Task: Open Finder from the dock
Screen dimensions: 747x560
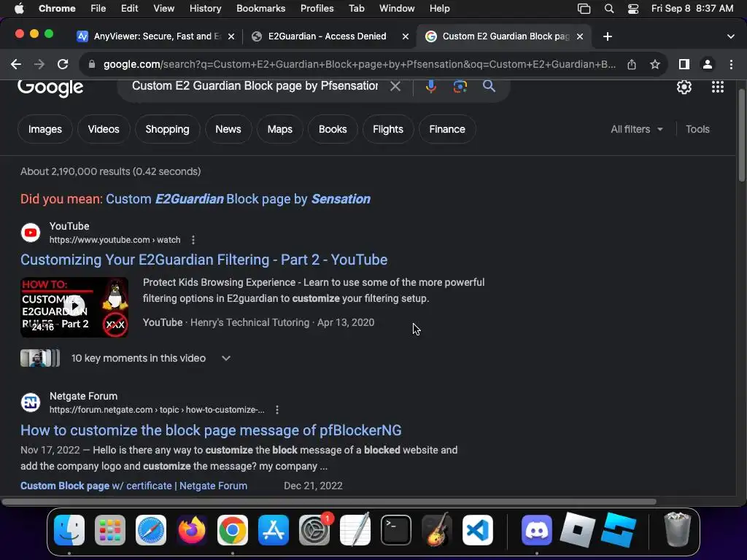Action: [x=69, y=530]
